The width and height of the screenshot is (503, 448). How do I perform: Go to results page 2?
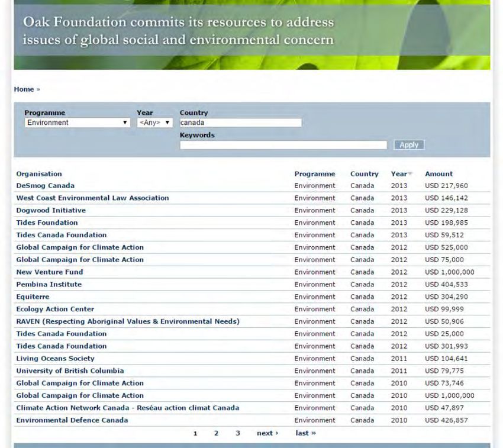click(x=216, y=433)
